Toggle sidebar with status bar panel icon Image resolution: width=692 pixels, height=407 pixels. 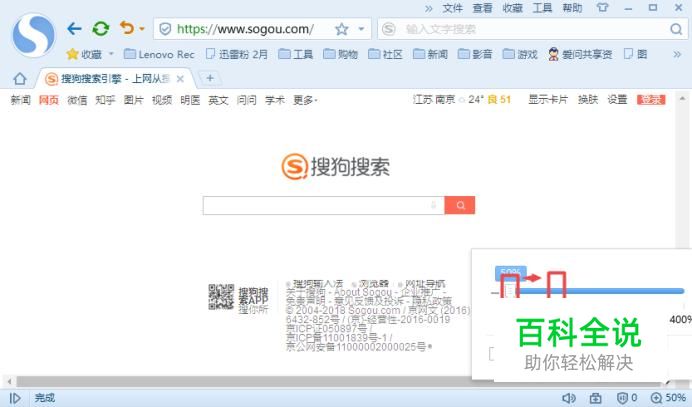click(15, 398)
